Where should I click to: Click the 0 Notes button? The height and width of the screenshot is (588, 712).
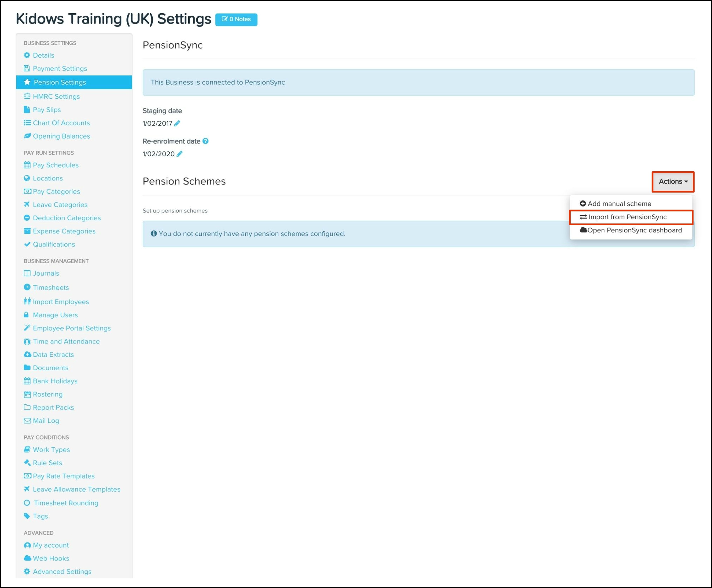pos(236,19)
